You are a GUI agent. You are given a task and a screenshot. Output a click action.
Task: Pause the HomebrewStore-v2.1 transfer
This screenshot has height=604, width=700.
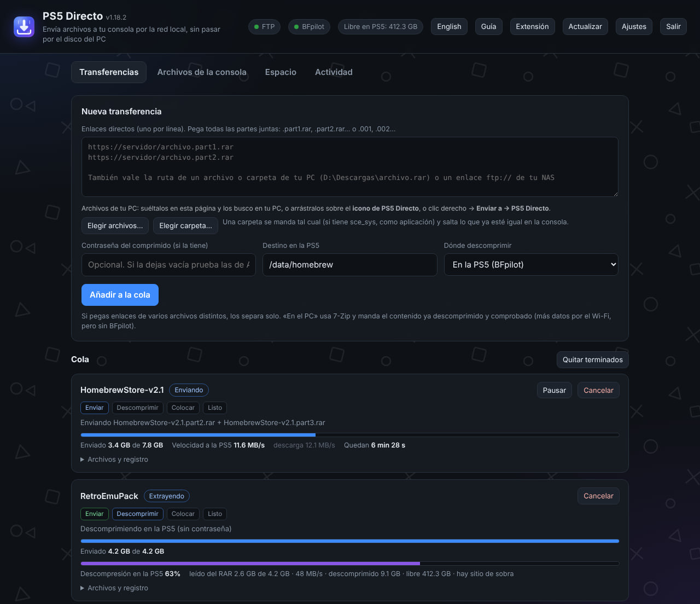555,390
